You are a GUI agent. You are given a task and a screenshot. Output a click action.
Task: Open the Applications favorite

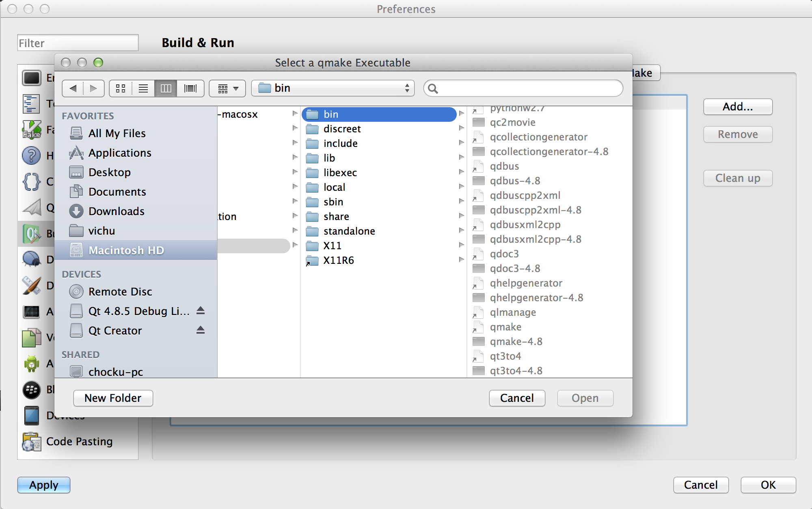click(x=119, y=153)
